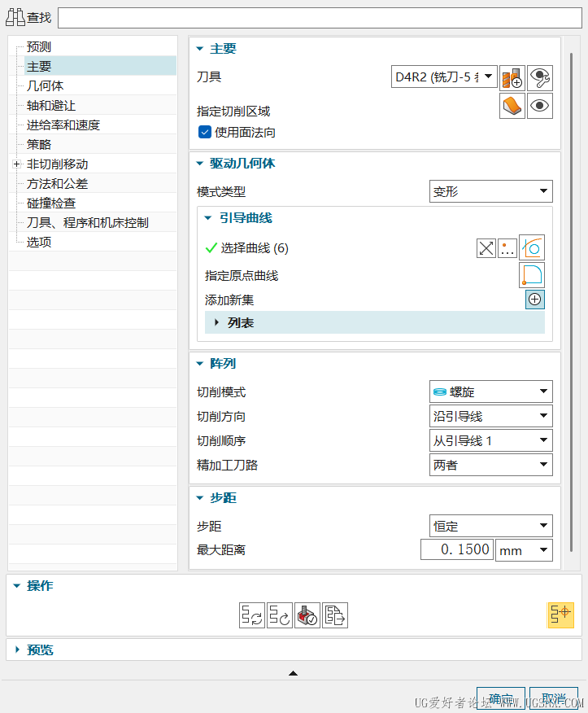Edit the 最大距离 value field
The height and width of the screenshot is (713, 588).
click(x=455, y=549)
